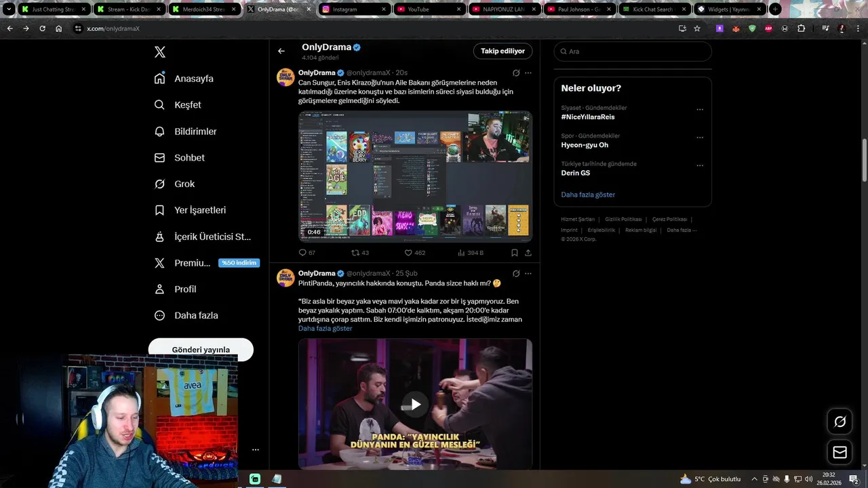The width and height of the screenshot is (868, 488).
Task: Open more options on Can Sungur post
Action: coord(528,73)
